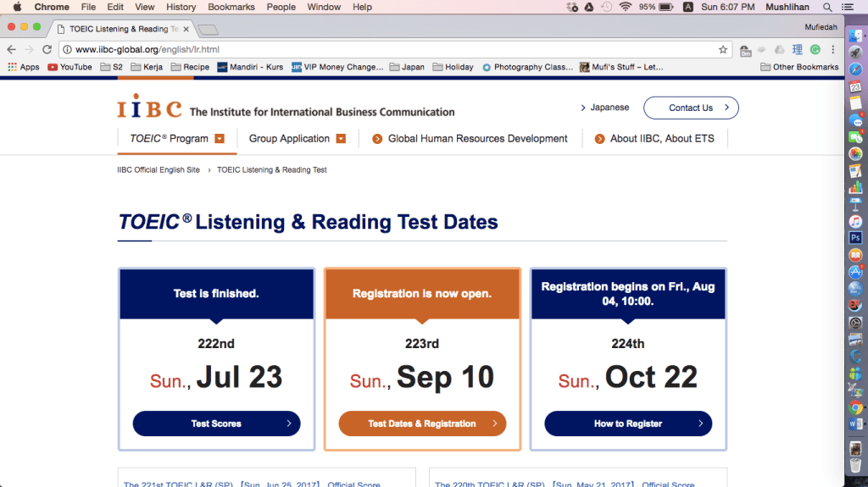Open About IIBC, About ETS link
Viewport: 868px width, 487px height.
[654, 138]
